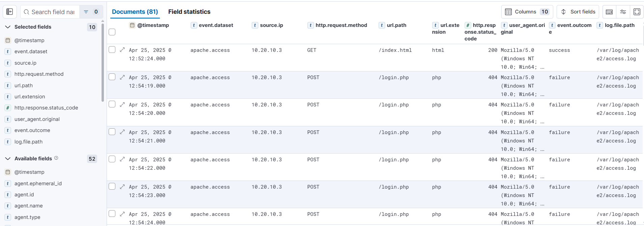
Task: Open the Documents (81) tab
Action: [x=135, y=11]
